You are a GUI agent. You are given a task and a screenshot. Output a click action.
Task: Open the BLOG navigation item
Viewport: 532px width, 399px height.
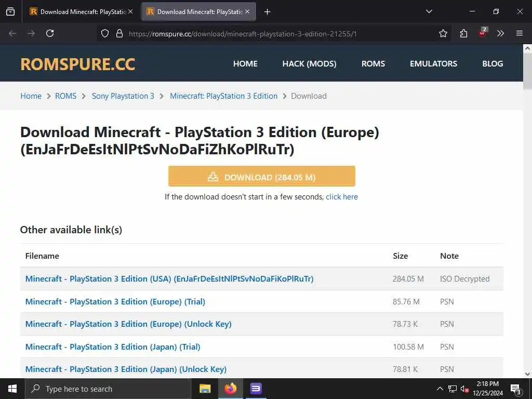[x=493, y=63]
